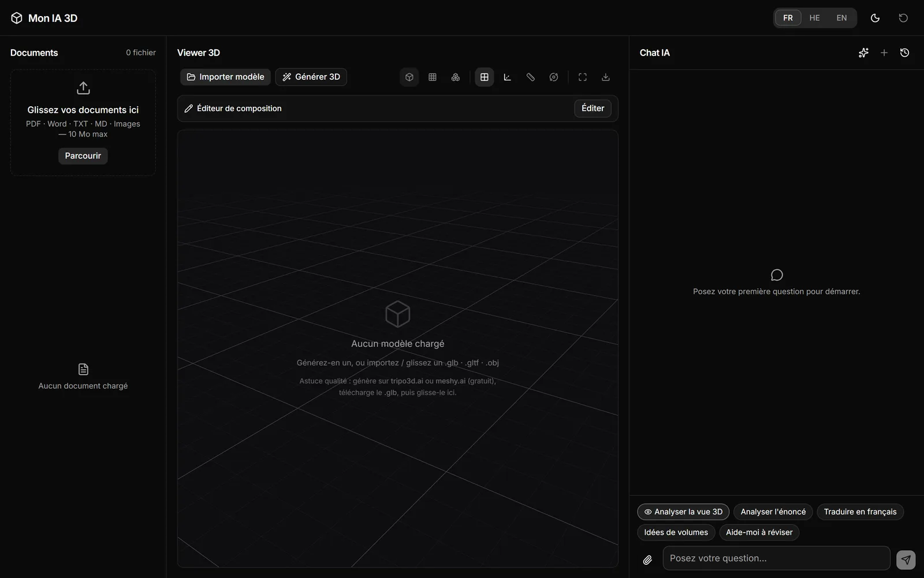Click the 'Viewer 3D' panel title
This screenshot has height=578, width=924.
(198, 53)
